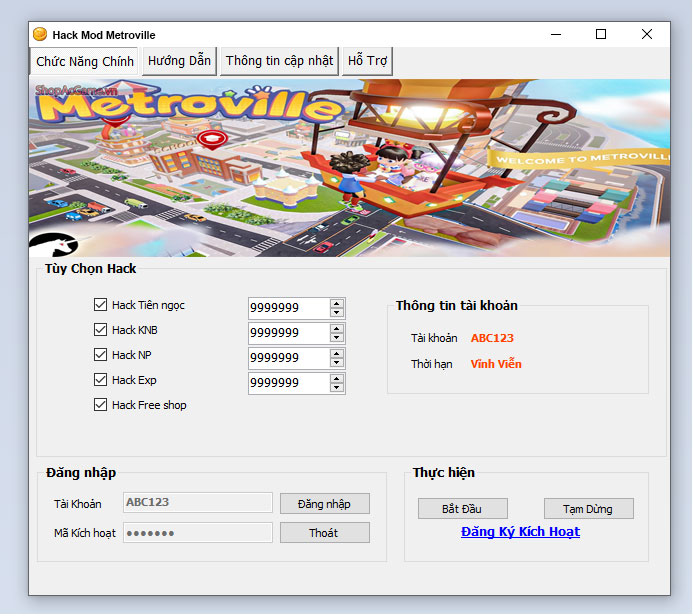
Task: Open the Thông tin cập nhật tab
Action: point(279,61)
